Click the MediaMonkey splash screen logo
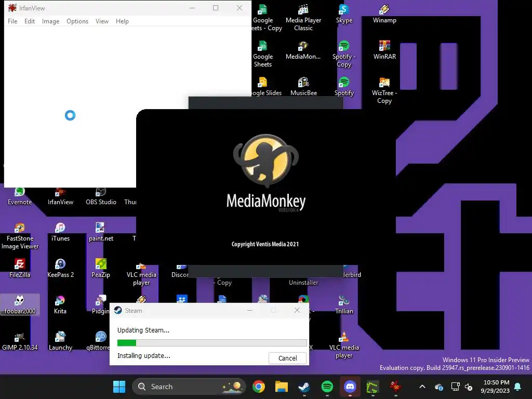This screenshot has width=532, height=399. coord(266,161)
